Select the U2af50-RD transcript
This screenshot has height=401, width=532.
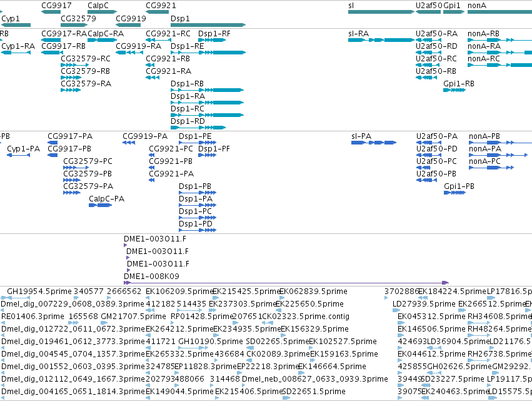click(428, 53)
